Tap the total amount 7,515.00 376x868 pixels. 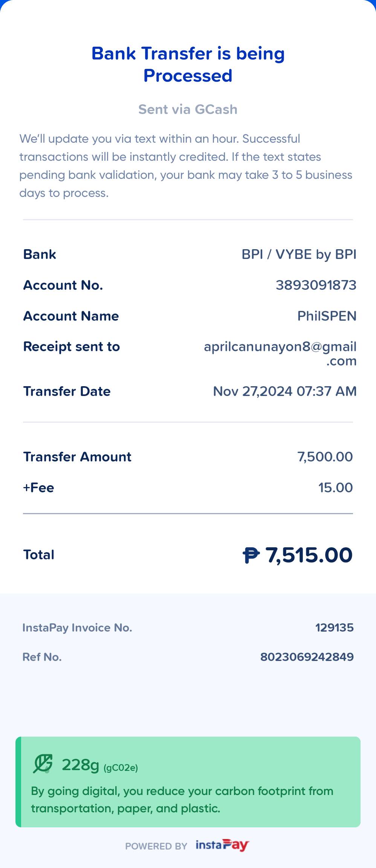pyautogui.click(x=309, y=555)
